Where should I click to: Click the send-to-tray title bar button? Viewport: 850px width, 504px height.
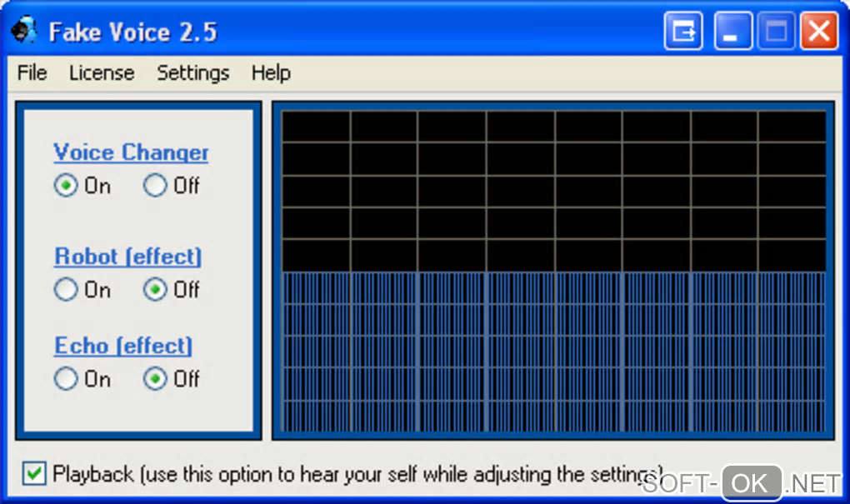pyautogui.click(x=683, y=31)
